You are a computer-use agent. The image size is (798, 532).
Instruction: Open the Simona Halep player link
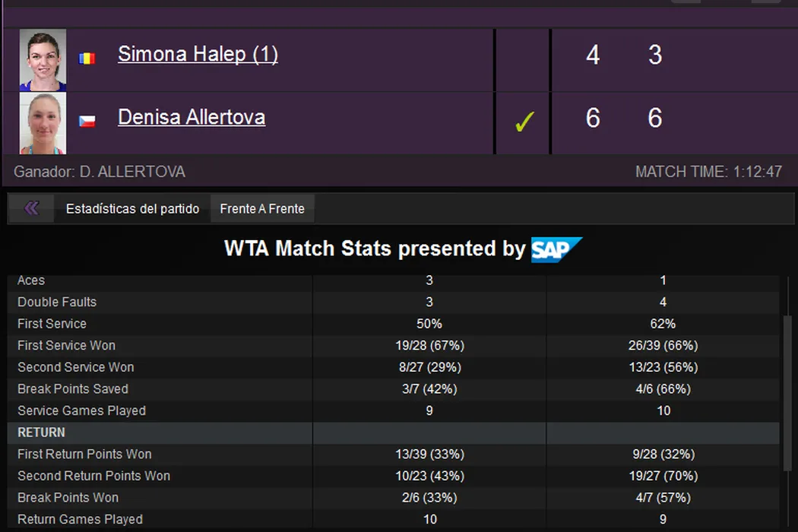(x=198, y=55)
